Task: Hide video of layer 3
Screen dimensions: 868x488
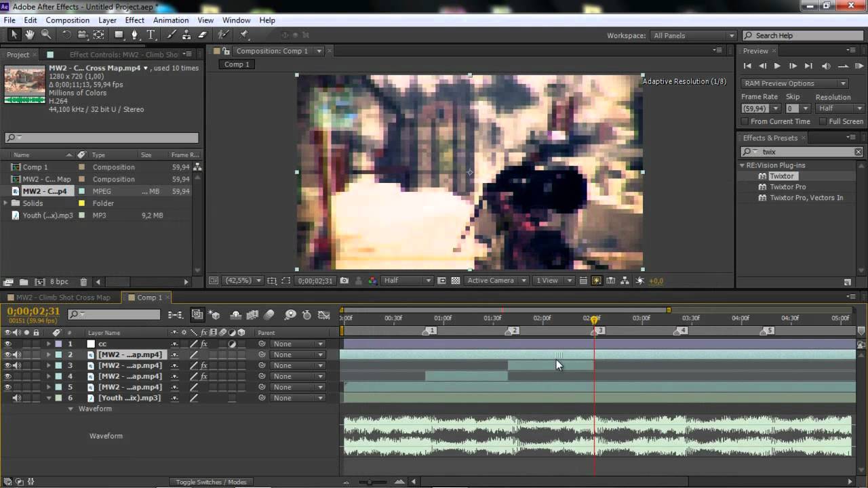Action: [8, 365]
